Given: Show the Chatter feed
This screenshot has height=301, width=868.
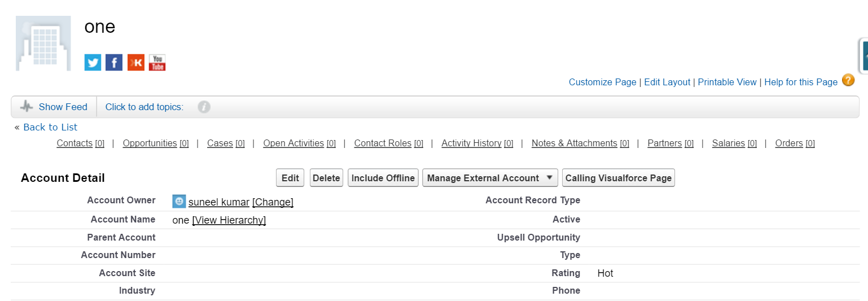Looking at the screenshot, I should click(63, 107).
